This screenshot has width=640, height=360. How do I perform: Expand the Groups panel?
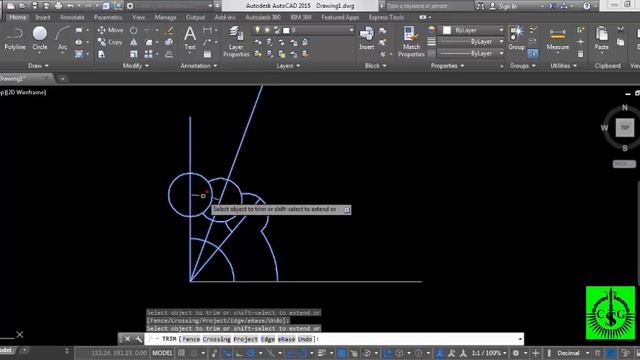point(522,66)
